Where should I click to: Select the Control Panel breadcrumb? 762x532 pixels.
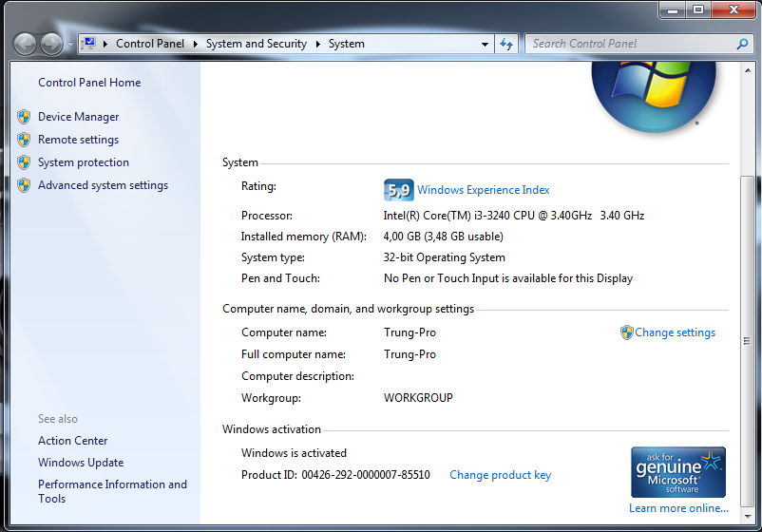click(150, 44)
